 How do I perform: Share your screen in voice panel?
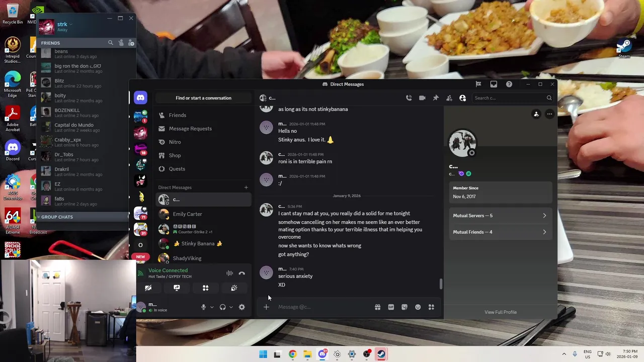pos(177,288)
